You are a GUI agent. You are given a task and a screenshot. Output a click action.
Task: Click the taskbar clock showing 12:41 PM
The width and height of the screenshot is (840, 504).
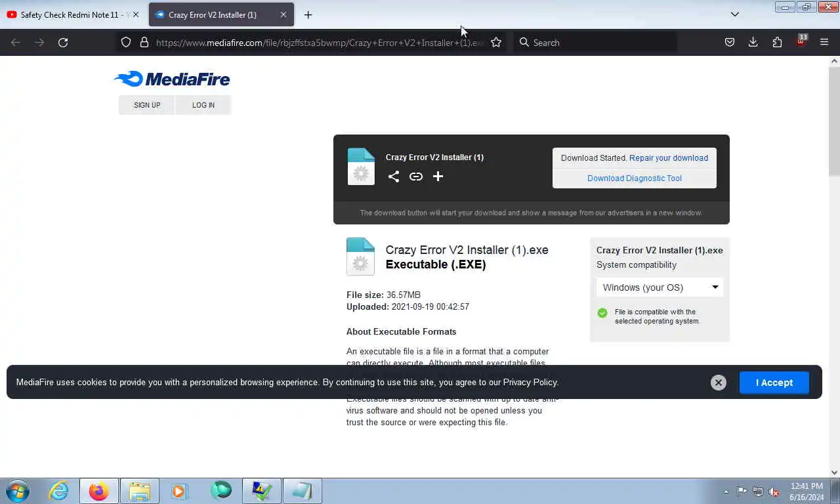(807, 492)
